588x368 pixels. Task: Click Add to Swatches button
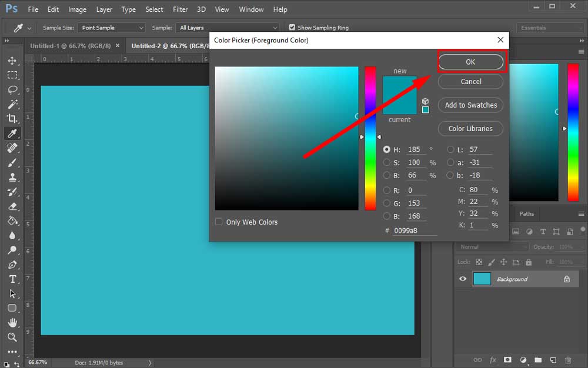pos(470,105)
